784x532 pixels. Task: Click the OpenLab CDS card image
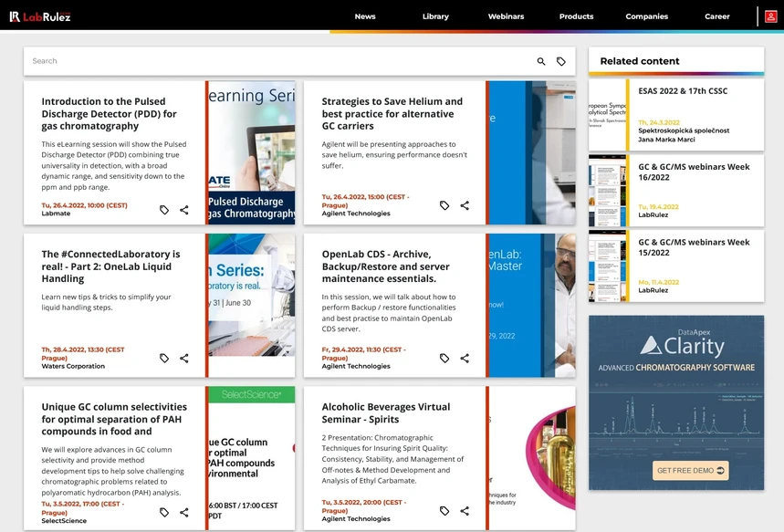[x=532, y=305]
